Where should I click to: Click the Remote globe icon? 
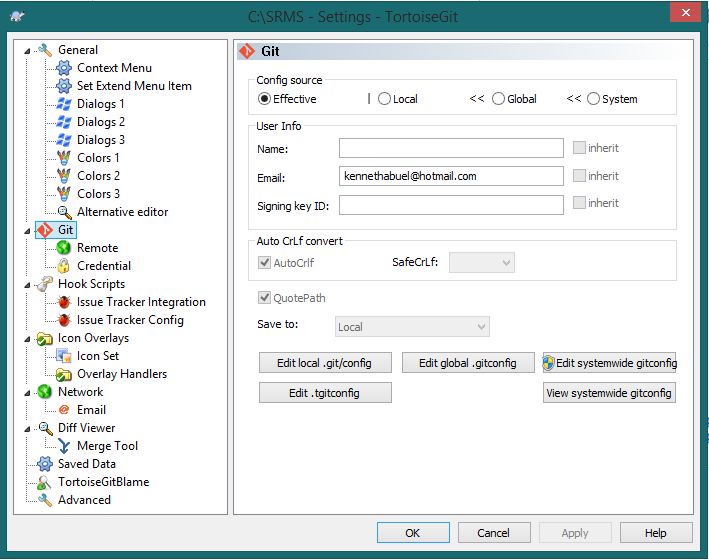click(x=64, y=248)
